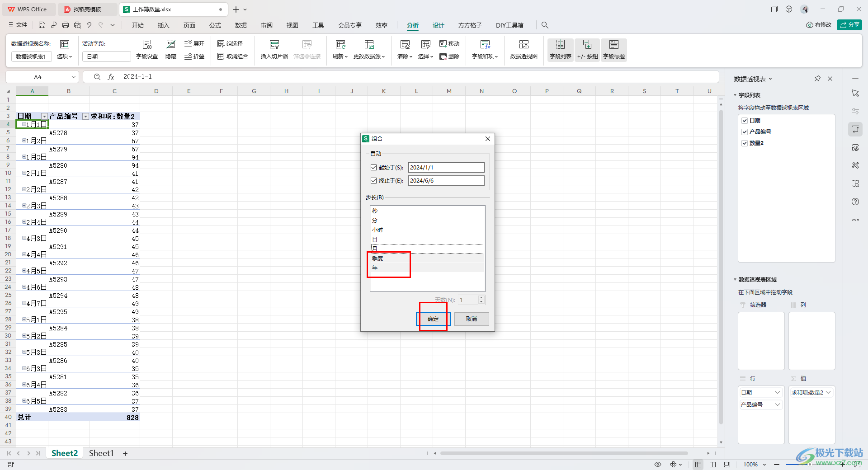Uncheck the 产品编号 field checkbox
Viewport: 868px width, 470px height.
coord(745,132)
